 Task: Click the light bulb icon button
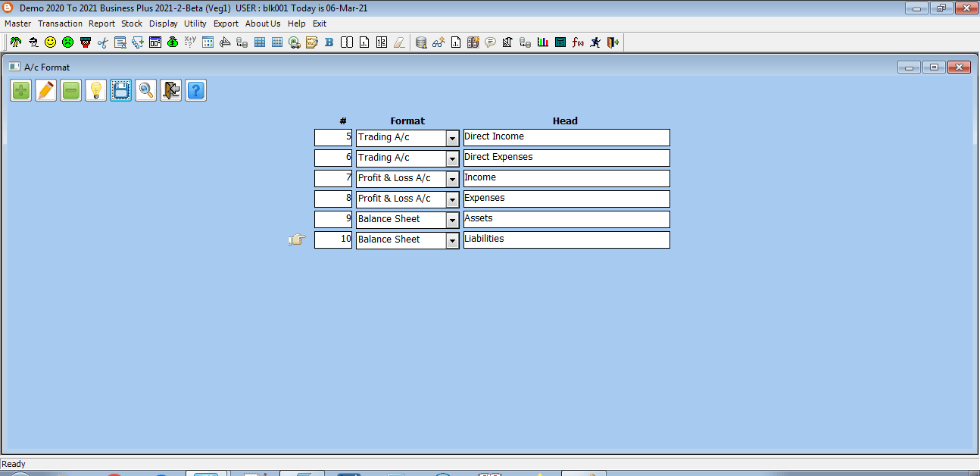pos(95,91)
